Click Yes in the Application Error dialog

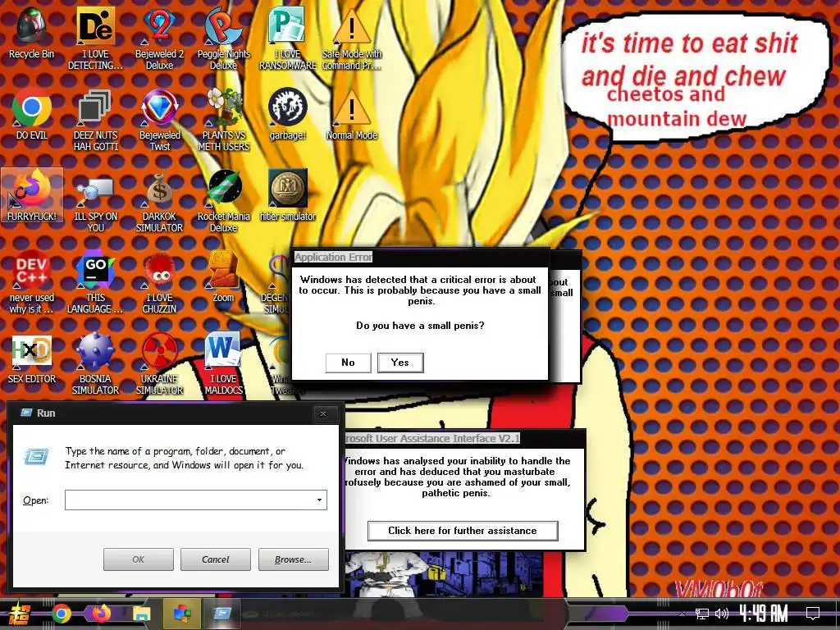(x=400, y=363)
